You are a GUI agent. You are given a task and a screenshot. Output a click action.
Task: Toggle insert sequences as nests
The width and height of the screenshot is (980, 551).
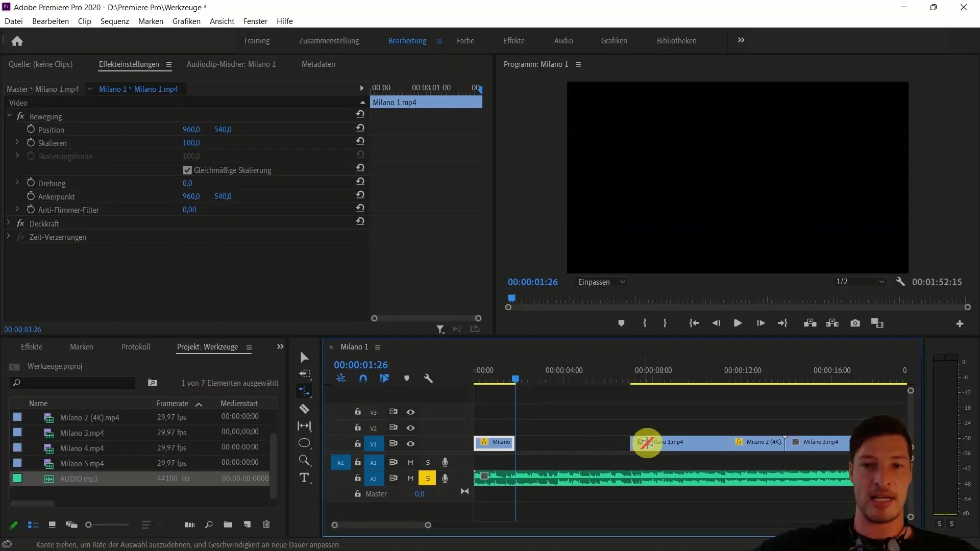[341, 379]
